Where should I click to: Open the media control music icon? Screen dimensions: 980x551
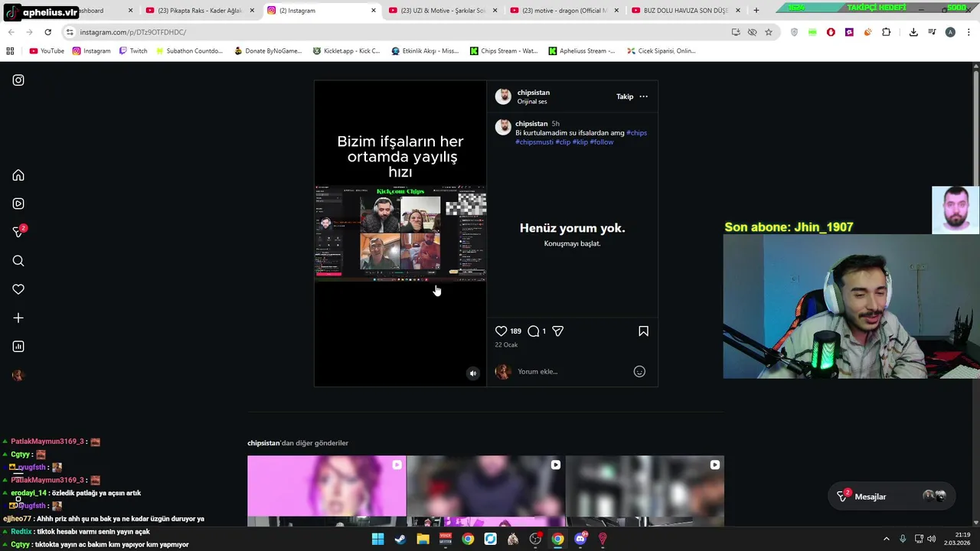click(x=932, y=32)
